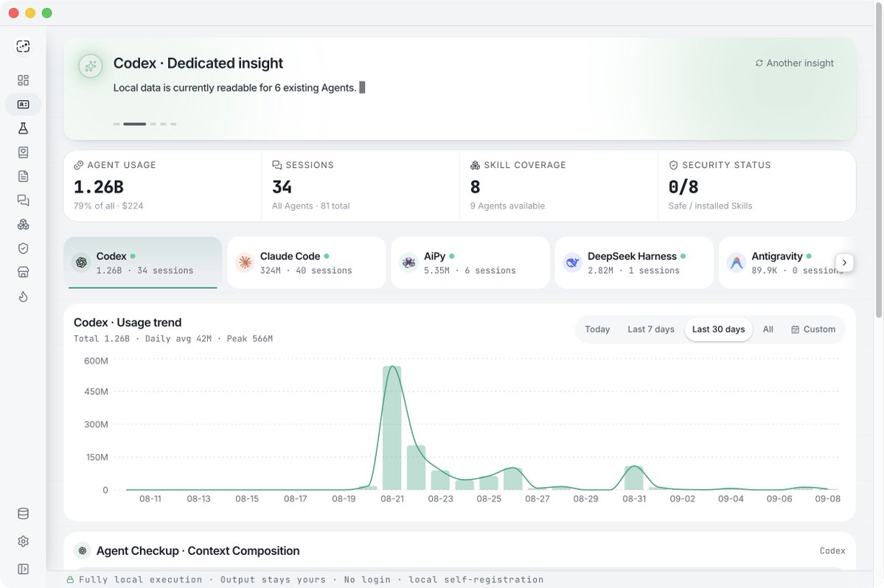Switch trend range to Last 7 days
Screen dimensions: 884x588
650,329
